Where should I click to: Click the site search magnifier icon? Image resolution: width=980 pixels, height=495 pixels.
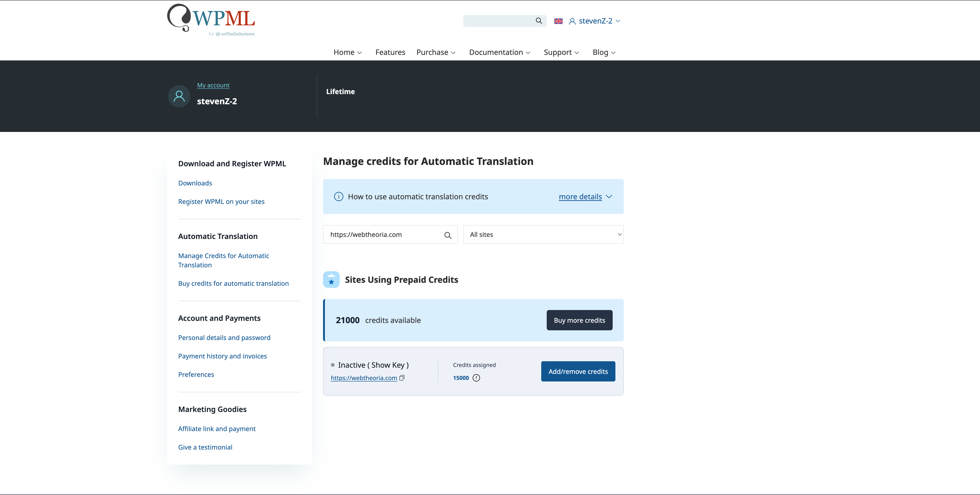(448, 236)
